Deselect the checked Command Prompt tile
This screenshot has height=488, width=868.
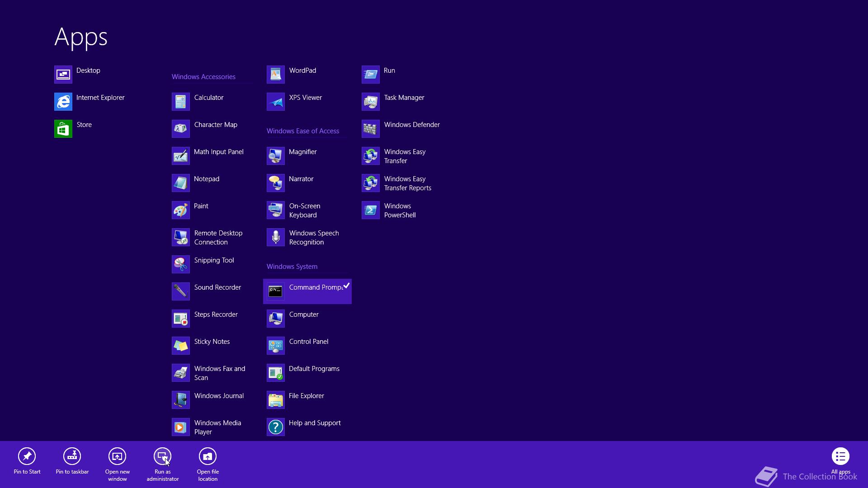(x=307, y=291)
